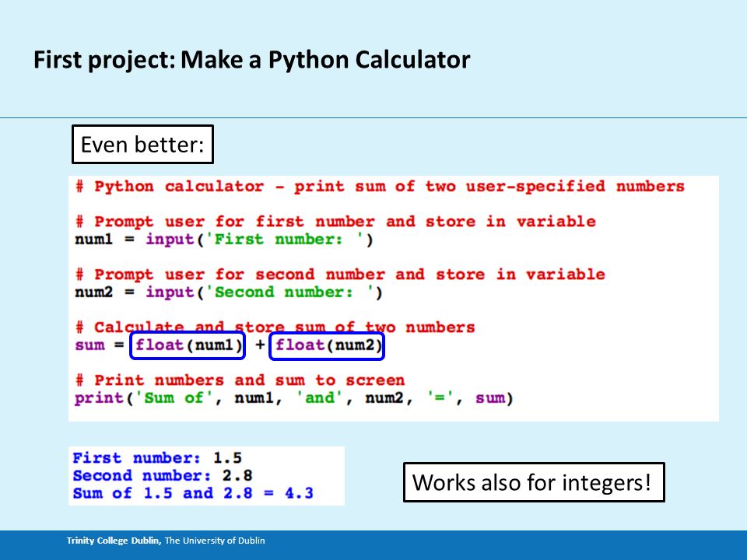Image resolution: width=747 pixels, height=560 pixels.
Task: Click the comment '# Prompt user for second number' line
Action: 340,275
